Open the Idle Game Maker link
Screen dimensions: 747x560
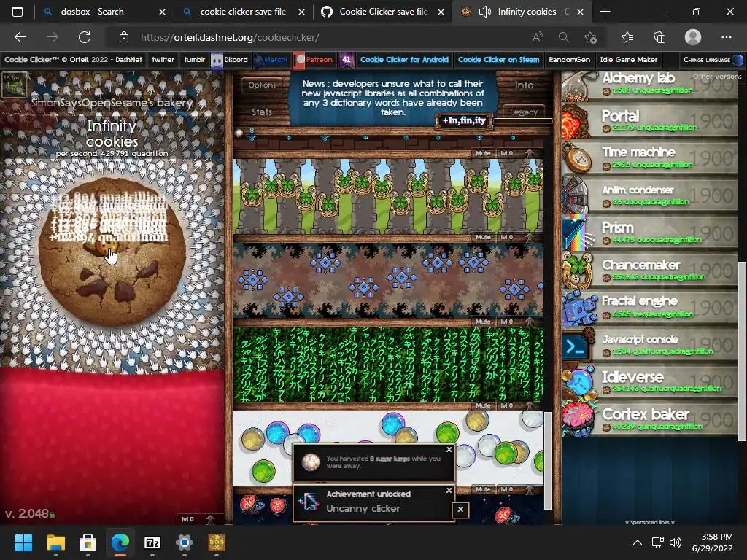point(628,60)
